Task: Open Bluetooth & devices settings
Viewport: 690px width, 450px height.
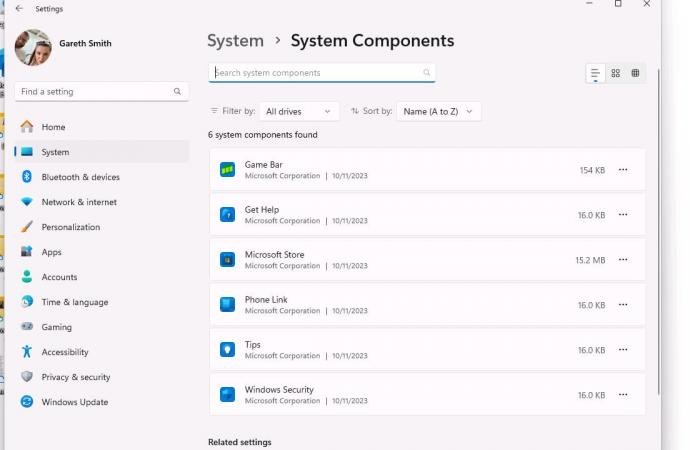Action: click(x=80, y=177)
